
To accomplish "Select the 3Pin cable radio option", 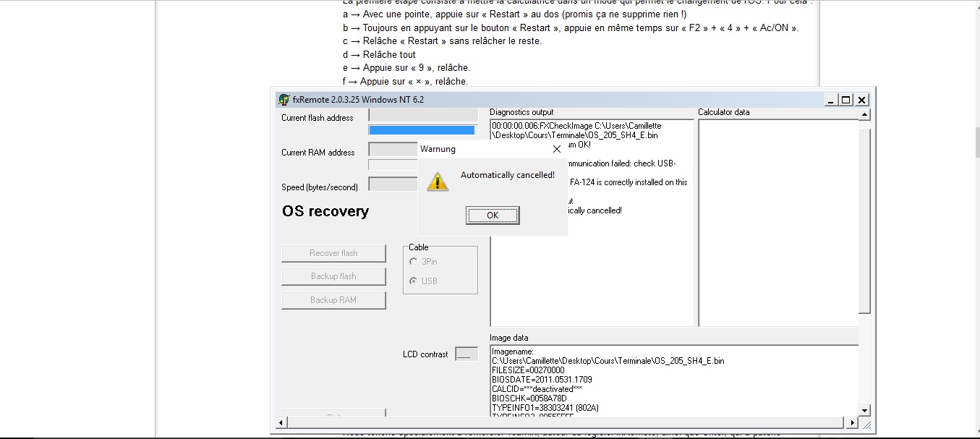I will click(x=413, y=262).
